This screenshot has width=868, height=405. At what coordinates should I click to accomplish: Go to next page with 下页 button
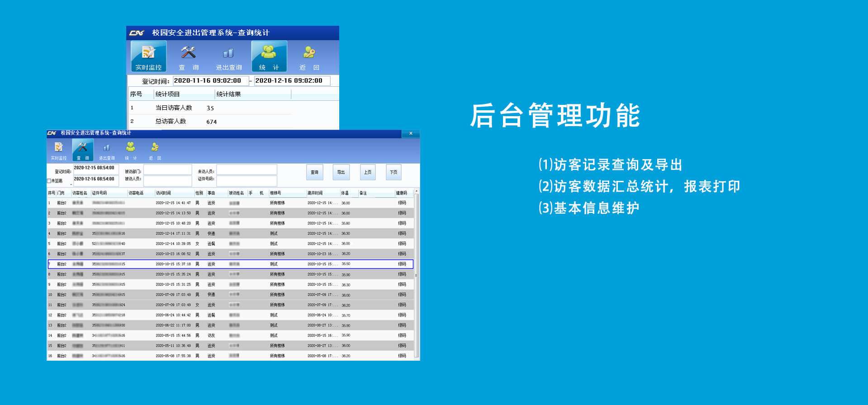[394, 172]
